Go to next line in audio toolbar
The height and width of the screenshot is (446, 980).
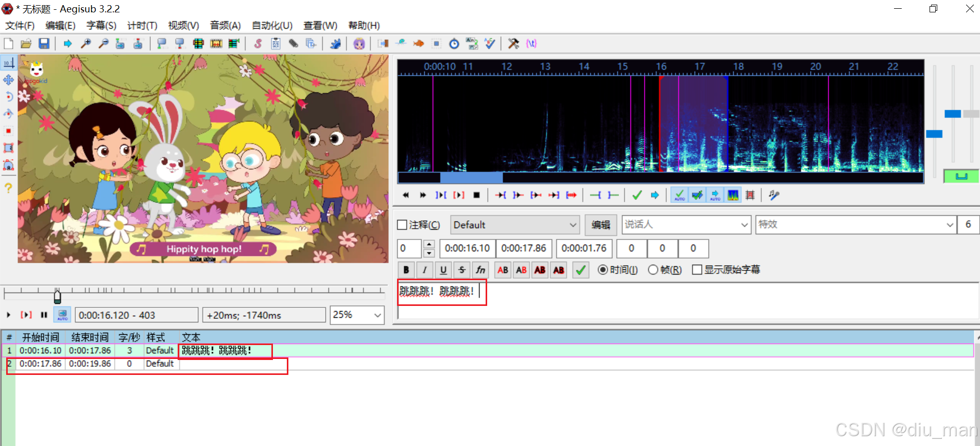pos(423,195)
